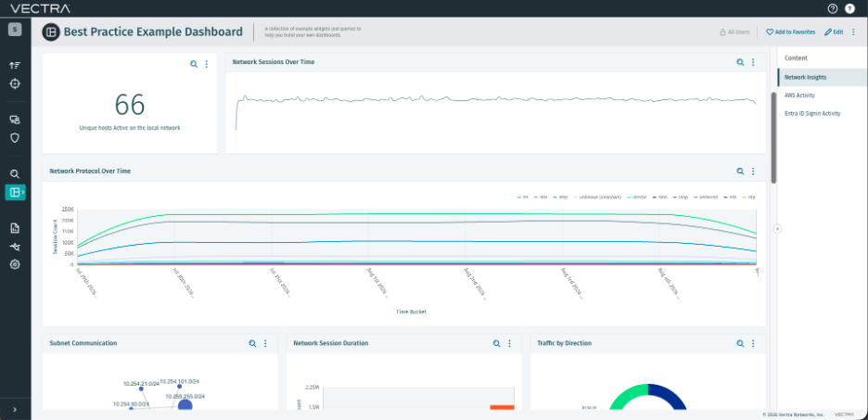The width and height of the screenshot is (868, 420).
Task: Inspect query for Network Sessions Over Time
Action: point(740,62)
